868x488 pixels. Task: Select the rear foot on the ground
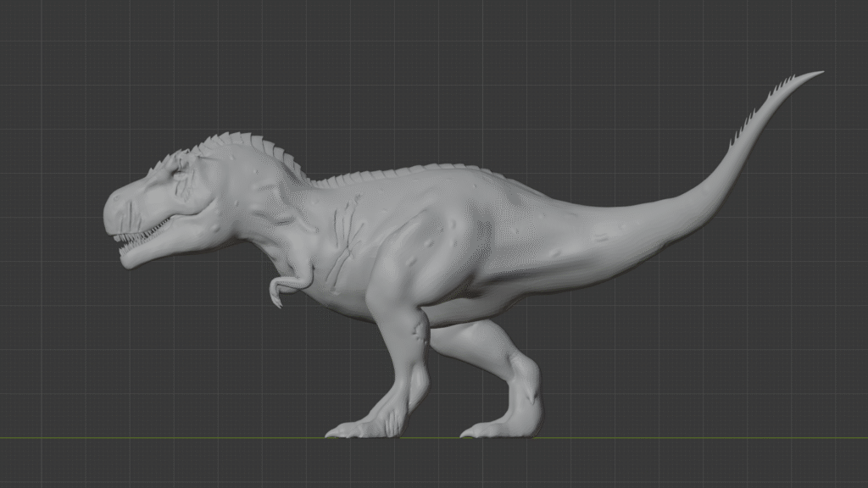(496, 428)
